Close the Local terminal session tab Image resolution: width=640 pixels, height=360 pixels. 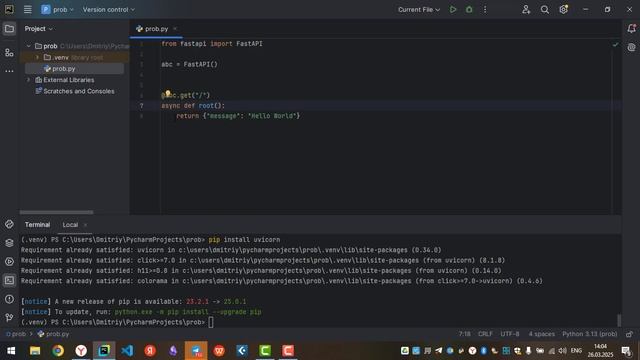point(85,224)
